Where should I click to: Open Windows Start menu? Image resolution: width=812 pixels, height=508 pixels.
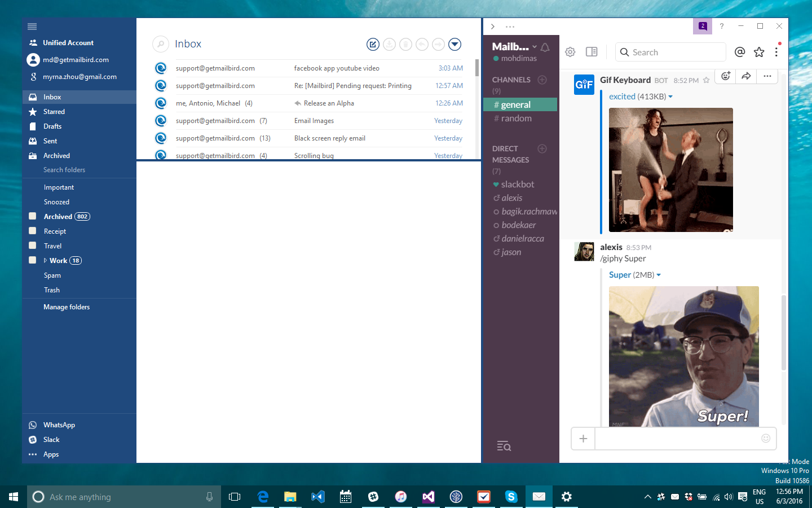(14, 497)
